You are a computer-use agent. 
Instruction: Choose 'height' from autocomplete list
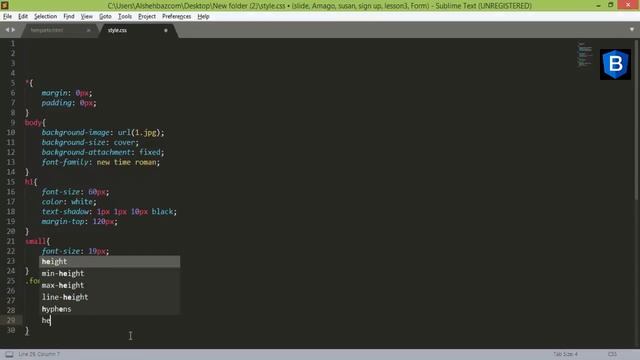pos(109,262)
